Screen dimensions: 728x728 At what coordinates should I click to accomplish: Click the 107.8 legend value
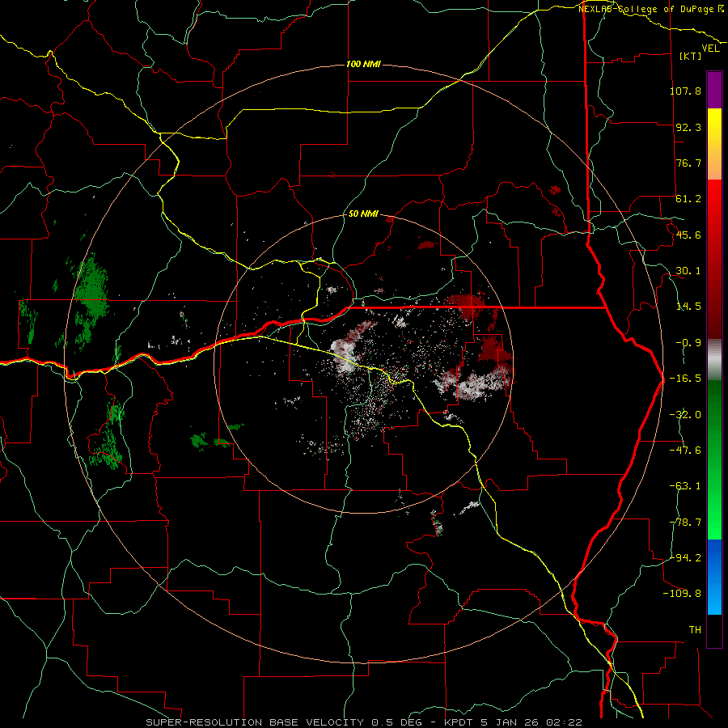click(x=685, y=91)
